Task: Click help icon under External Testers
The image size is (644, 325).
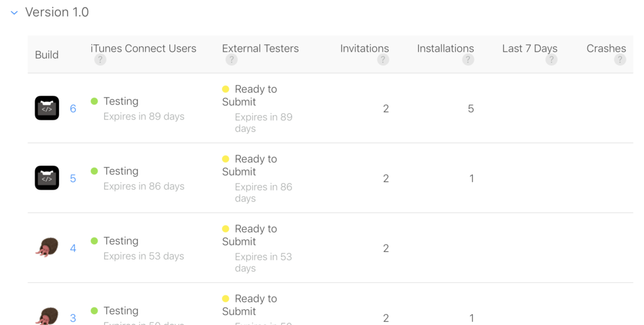Action: (231, 60)
